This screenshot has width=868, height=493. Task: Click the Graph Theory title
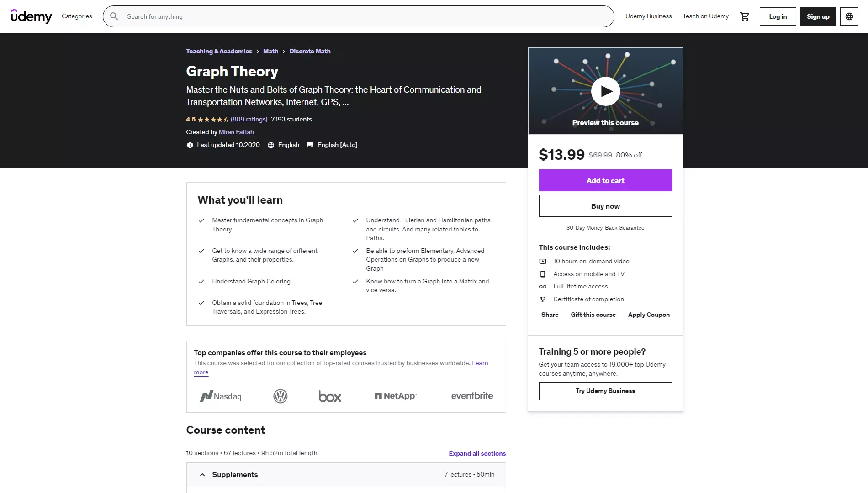[x=232, y=71]
